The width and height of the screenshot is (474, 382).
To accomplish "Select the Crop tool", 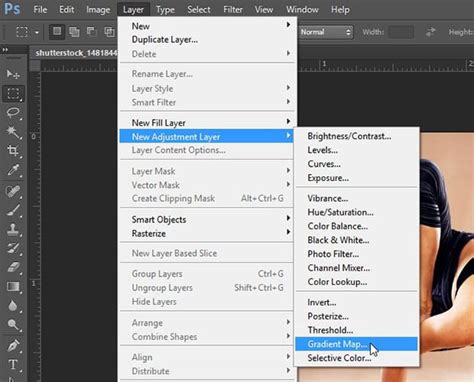I will pyautogui.click(x=13, y=151).
